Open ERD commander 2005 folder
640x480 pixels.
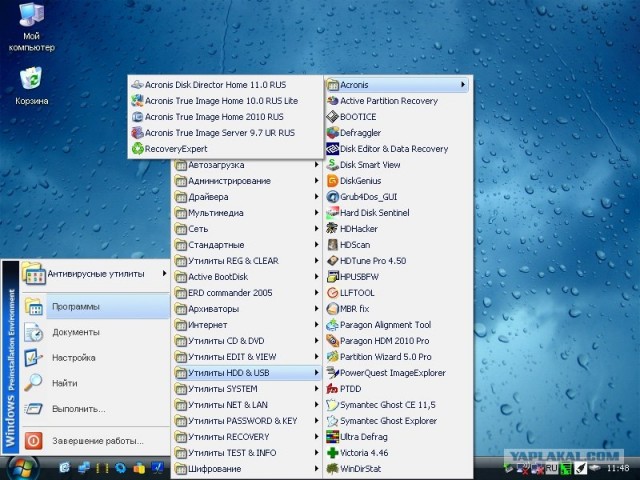coord(247,293)
